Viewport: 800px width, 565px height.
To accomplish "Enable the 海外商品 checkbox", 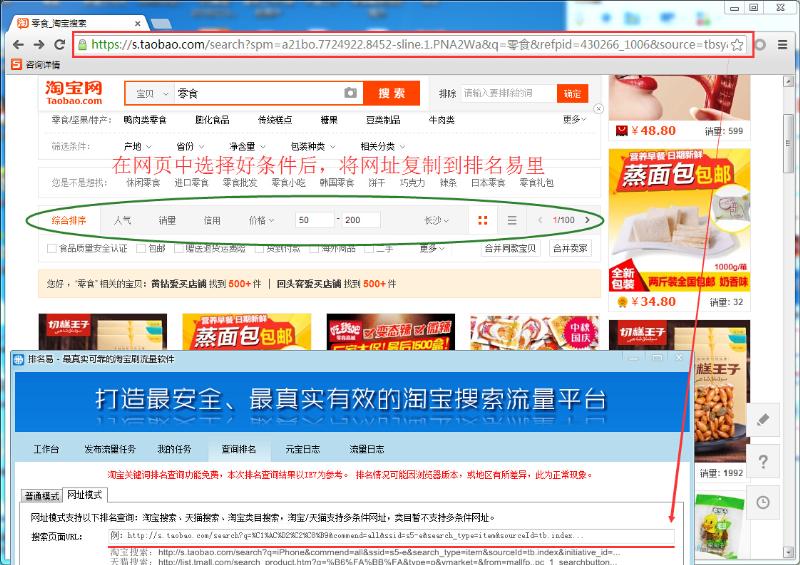I will tap(314, 249).
